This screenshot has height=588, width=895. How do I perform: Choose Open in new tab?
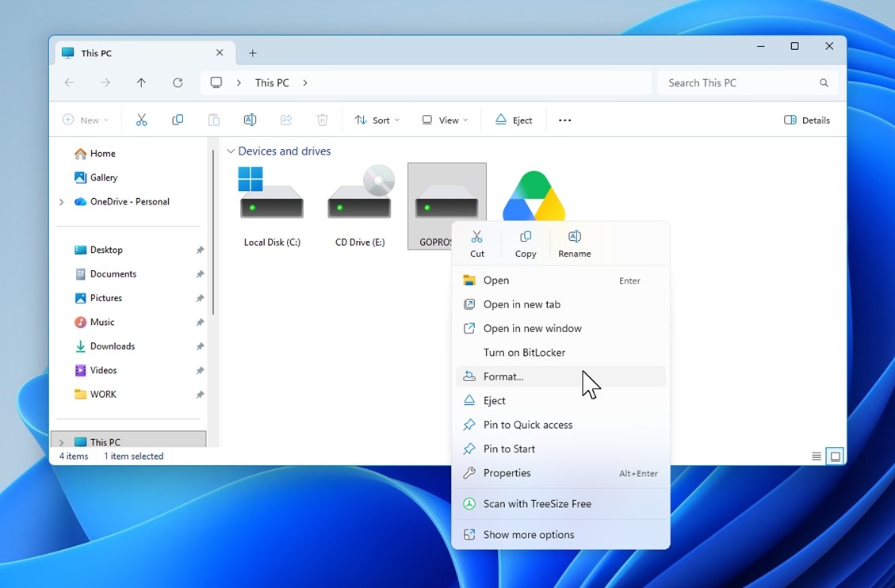[x=560, y=304]
